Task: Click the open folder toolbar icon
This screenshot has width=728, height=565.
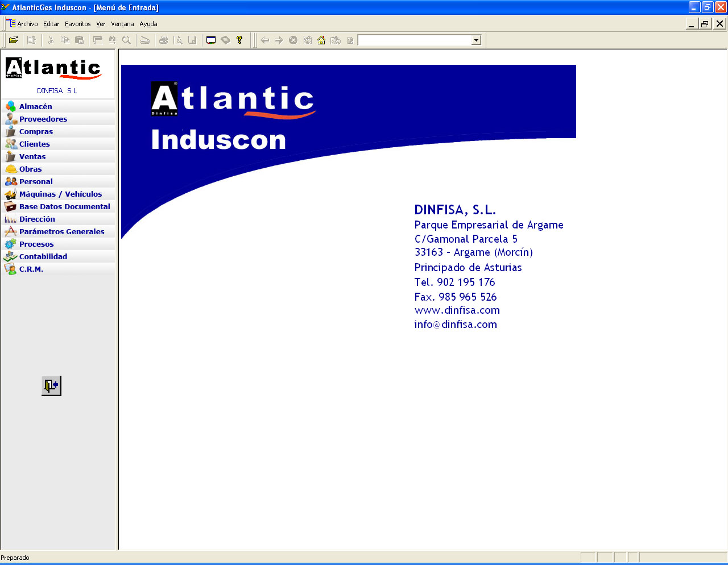Action: (13, 40)
